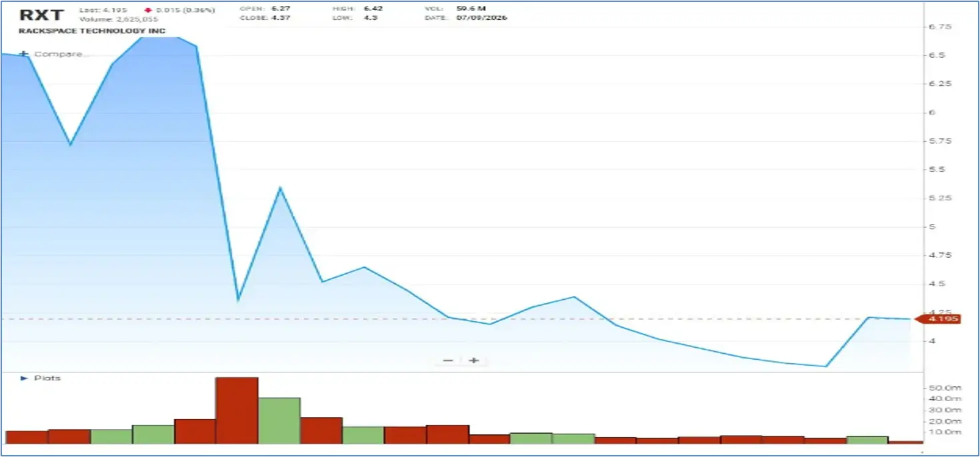Click the VOL 59.6 M value
980x457 pixels.
(472, 9)
